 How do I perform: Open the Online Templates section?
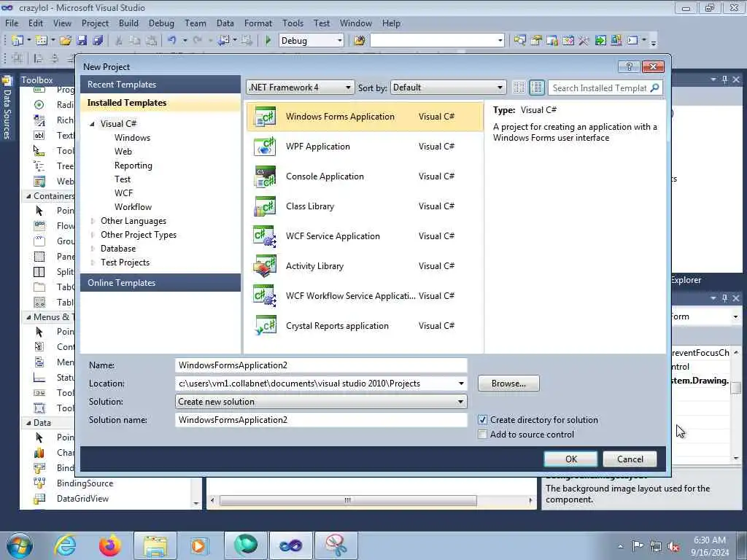pyautogui.click(x=160, y=283)
